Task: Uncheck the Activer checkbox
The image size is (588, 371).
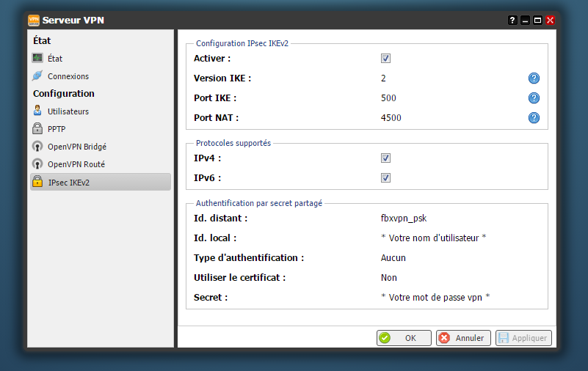Action: (x=385, y=59)
